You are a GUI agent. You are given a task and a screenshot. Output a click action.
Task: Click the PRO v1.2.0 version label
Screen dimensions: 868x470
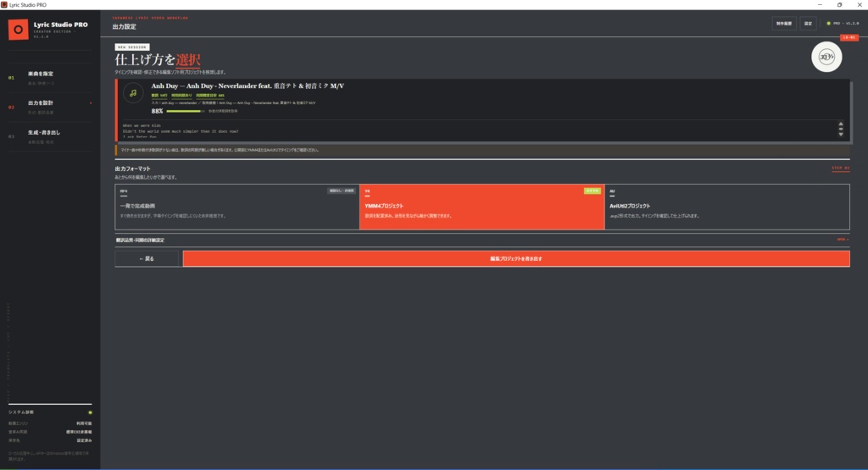[846, 23]
